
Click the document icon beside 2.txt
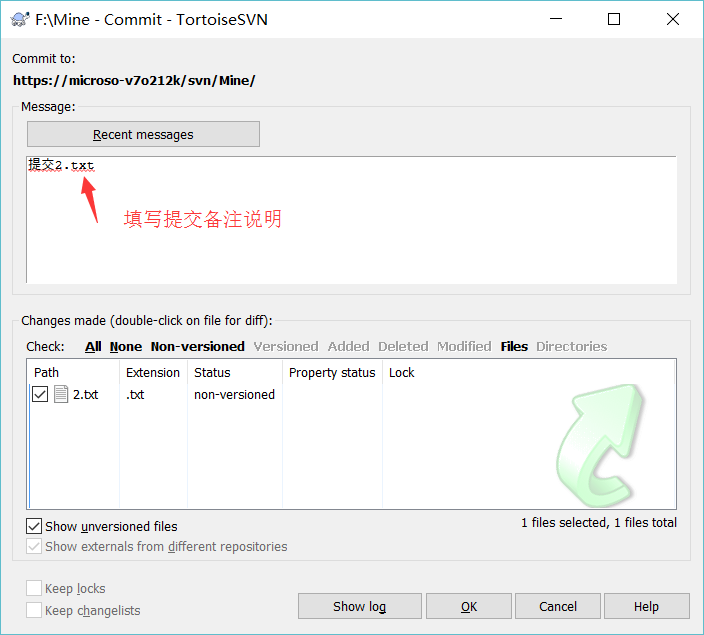pos(61,394)
